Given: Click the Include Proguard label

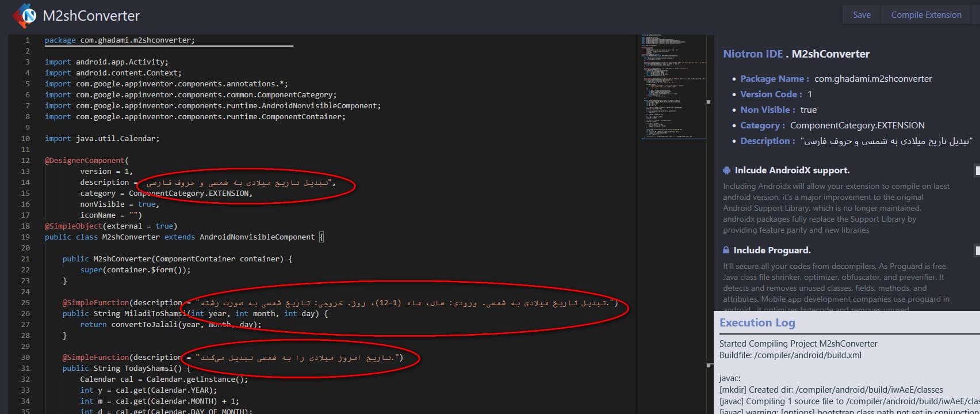Looking at the screenshot, I should (772, 250).
